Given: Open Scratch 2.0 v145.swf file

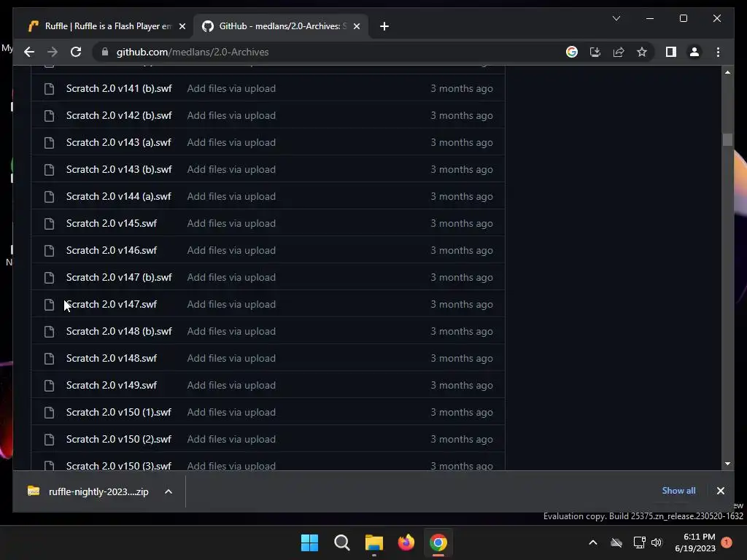Looking at the screenshot, I should [112, 223].
